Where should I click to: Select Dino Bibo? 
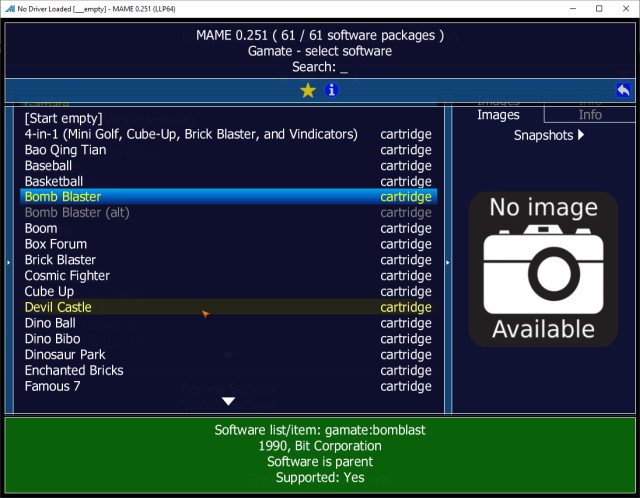tap(229, 339)
